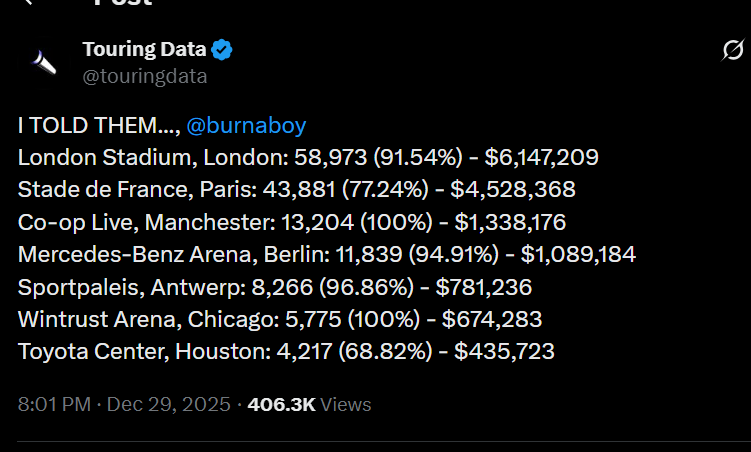This screenshot has height=452, width=751.
Task: Go back using the top-left arrow
Action: [x=30, y=3]
